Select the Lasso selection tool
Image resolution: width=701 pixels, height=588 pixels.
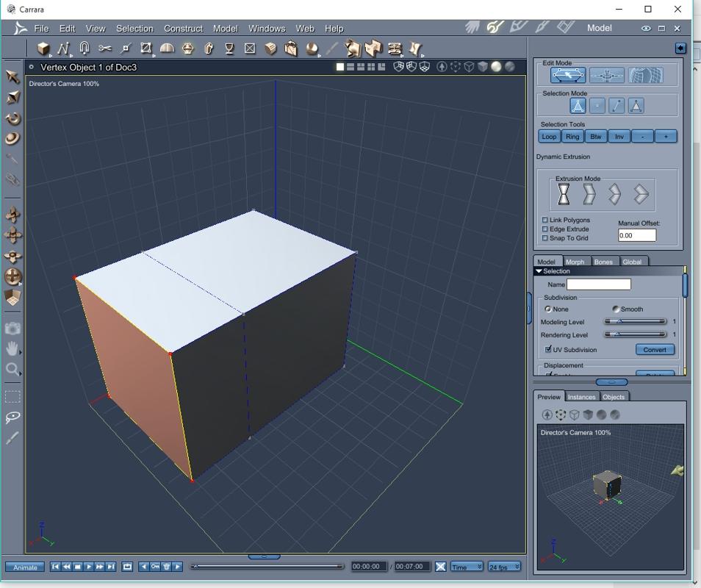coord(12,417)
